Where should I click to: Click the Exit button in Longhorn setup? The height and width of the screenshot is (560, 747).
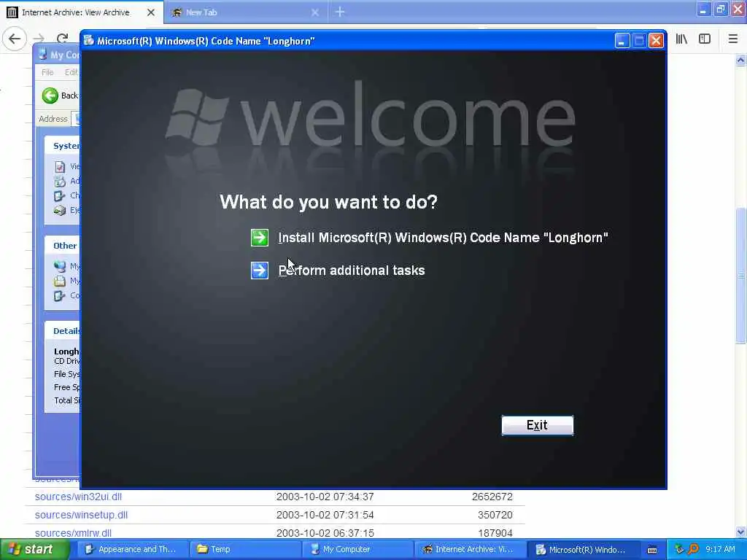(538, 425)
